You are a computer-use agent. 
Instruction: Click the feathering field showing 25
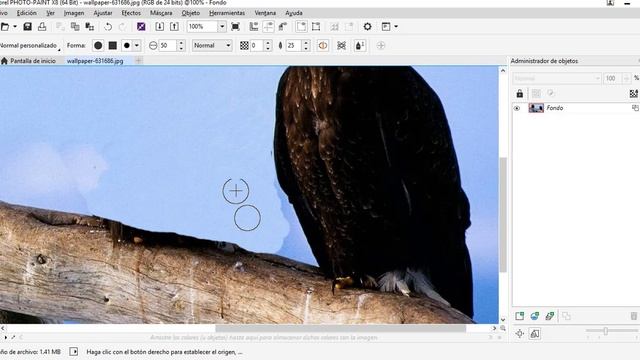click(294, 45)
